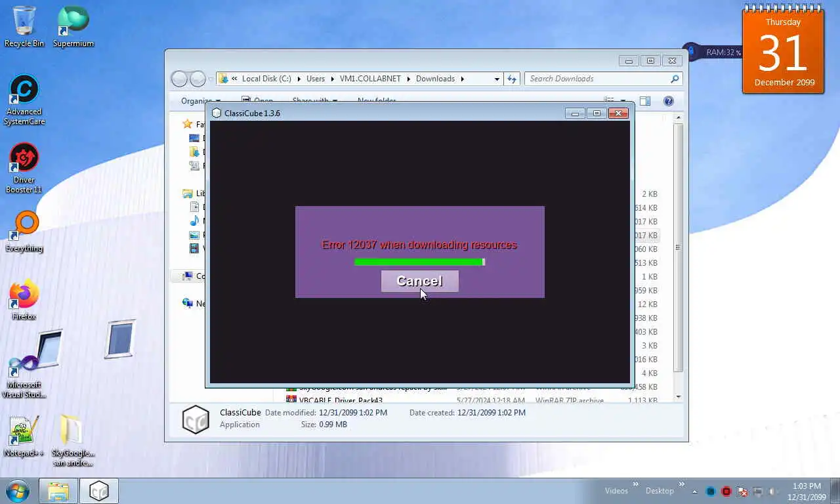This screenshot has width=840, height=504.
Task: Open the Recycle Bin desktop icon
Action: (24, 26)
